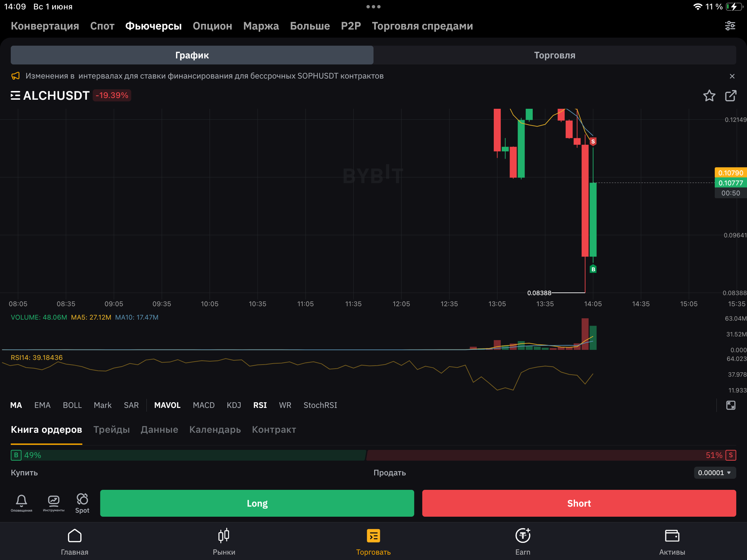The image size is (747, 560).
Task: Toggle the MACD sub-indicator
Action: click(x=203, y=405)
